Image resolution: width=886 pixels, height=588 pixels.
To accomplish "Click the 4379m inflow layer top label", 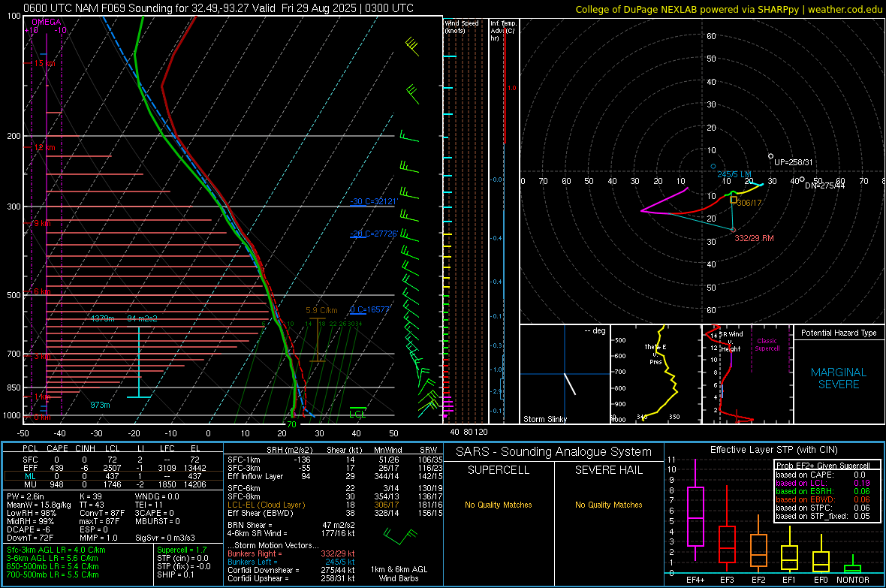I will [102, 319].
